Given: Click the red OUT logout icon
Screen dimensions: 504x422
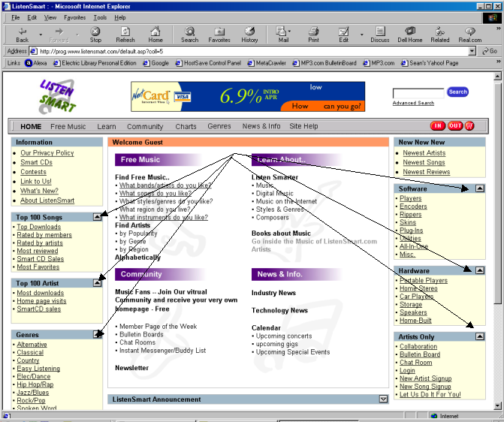Looking at the screenshot, I should [455, 126].
